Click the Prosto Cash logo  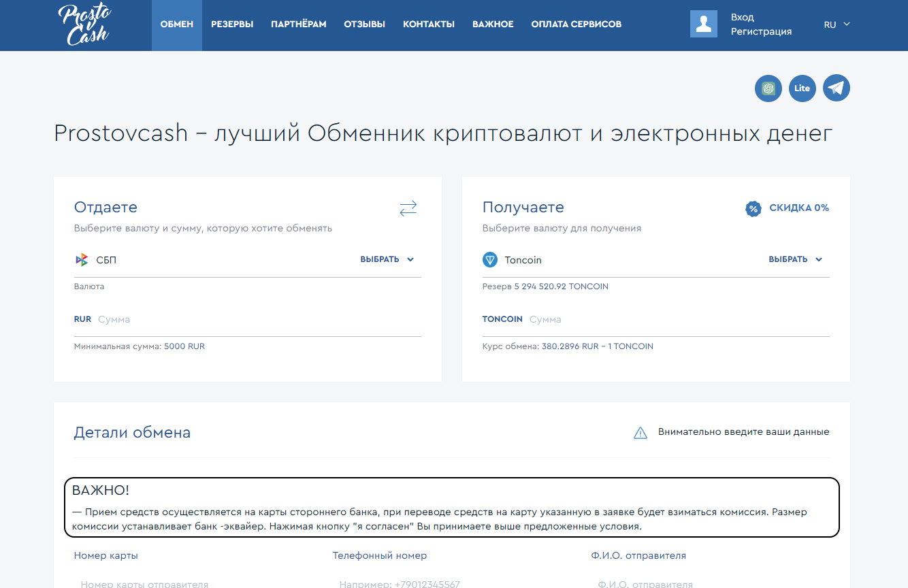pyautogui.click(x=84, y=24)
